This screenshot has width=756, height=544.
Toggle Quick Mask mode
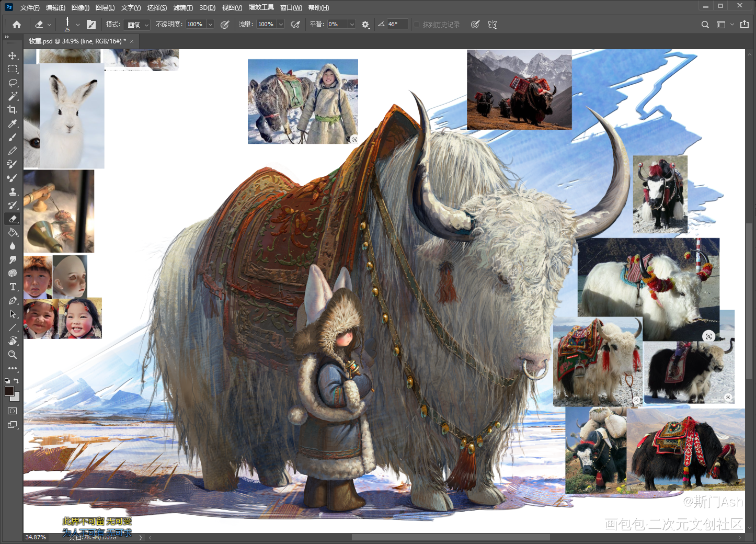[x=13, y=411]
